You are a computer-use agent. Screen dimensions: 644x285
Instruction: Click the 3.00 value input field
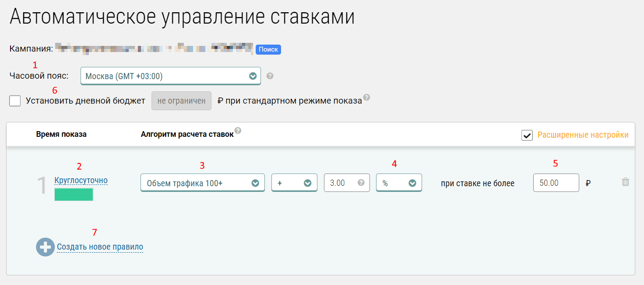pos(340,183)
